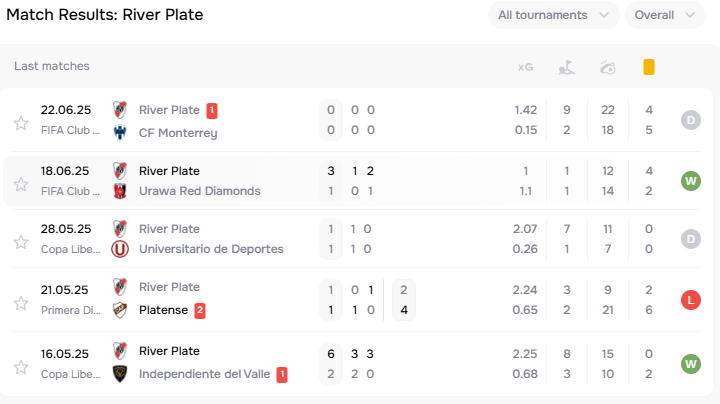Select the xG column header
This screenshot has width=720, height=404.
pyautogui.click(x=525, y=67)
